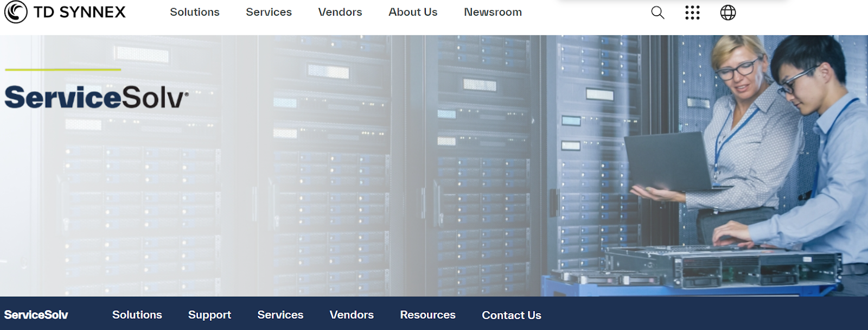Click the large ServiceSolv hero heading
Viewport: 868px width, 330px height.
97,98
